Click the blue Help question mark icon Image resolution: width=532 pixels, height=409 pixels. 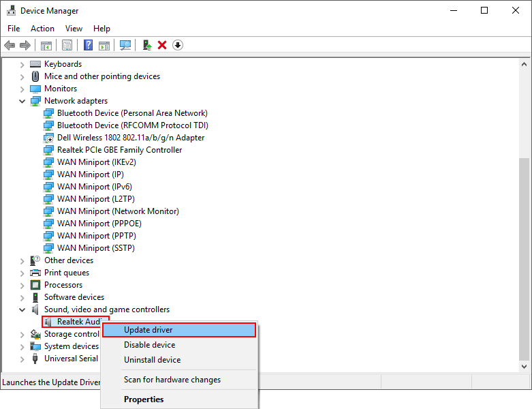click(89, 45)
